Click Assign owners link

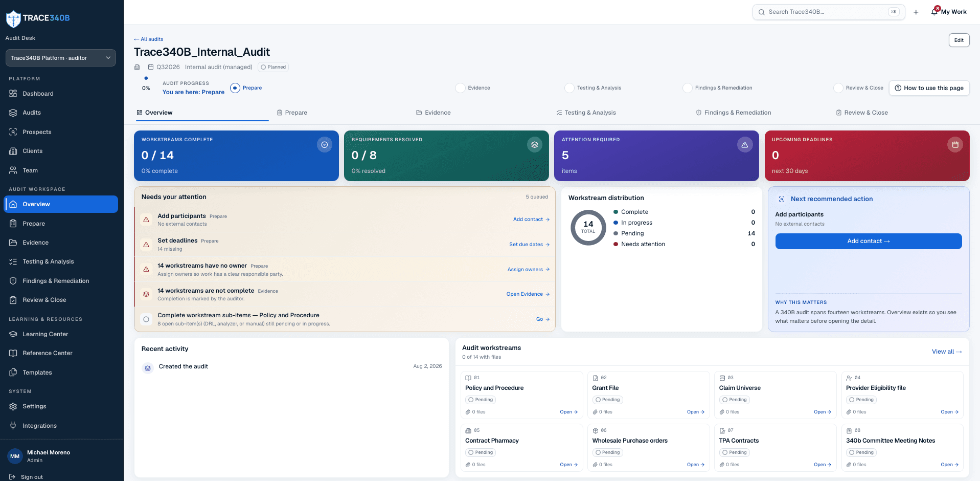529,270
